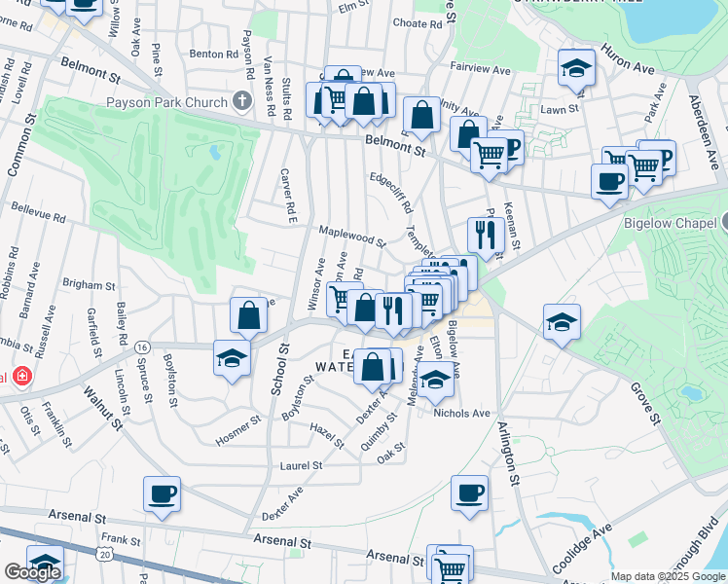Open the restaurant marker by Templeton
Viewport: 728px width, 584px height.
pyautogui.click(x=484, y=235)
